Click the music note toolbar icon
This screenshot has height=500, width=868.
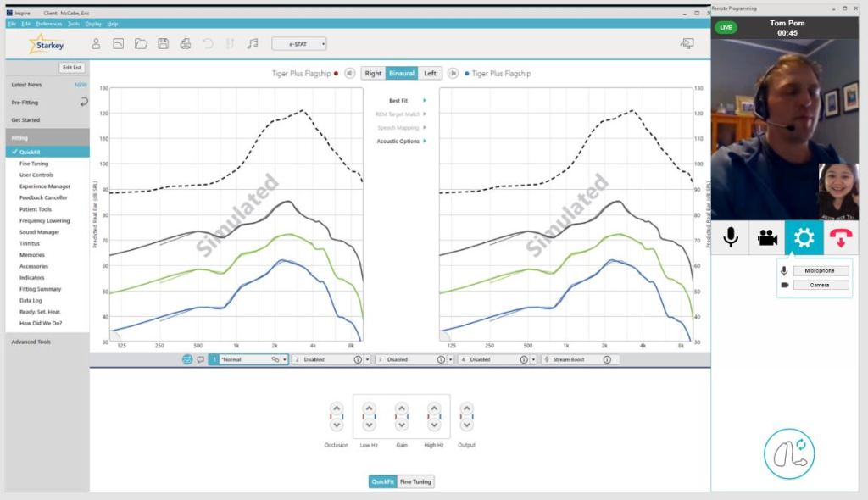click(x=252, y=43)
